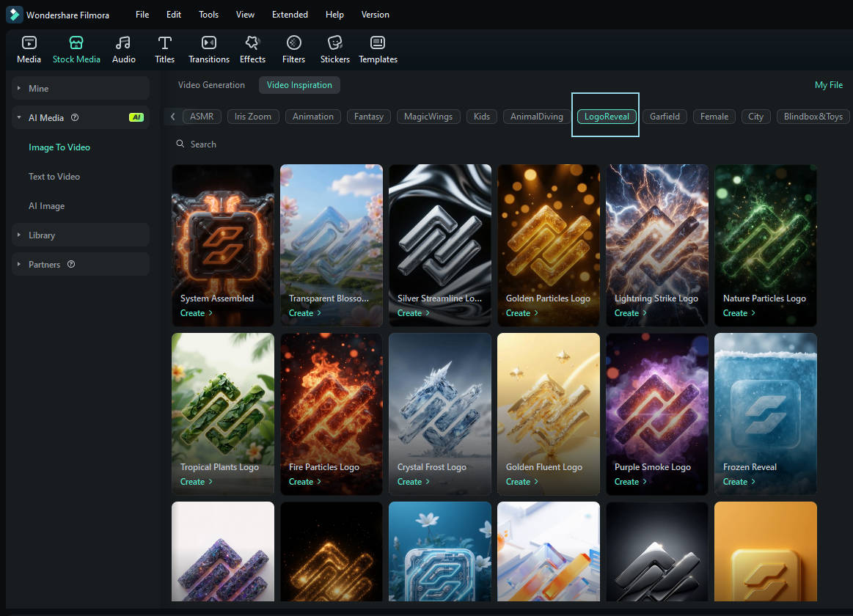Select the LogoReveal category tag
This screenshot has width=853, height=616.
coord(607,117)
